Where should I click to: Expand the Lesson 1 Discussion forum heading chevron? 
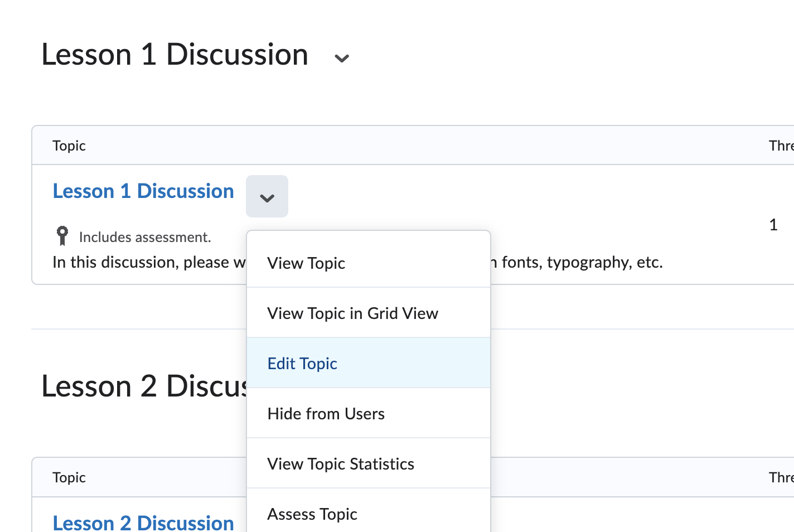click(341, 58)
